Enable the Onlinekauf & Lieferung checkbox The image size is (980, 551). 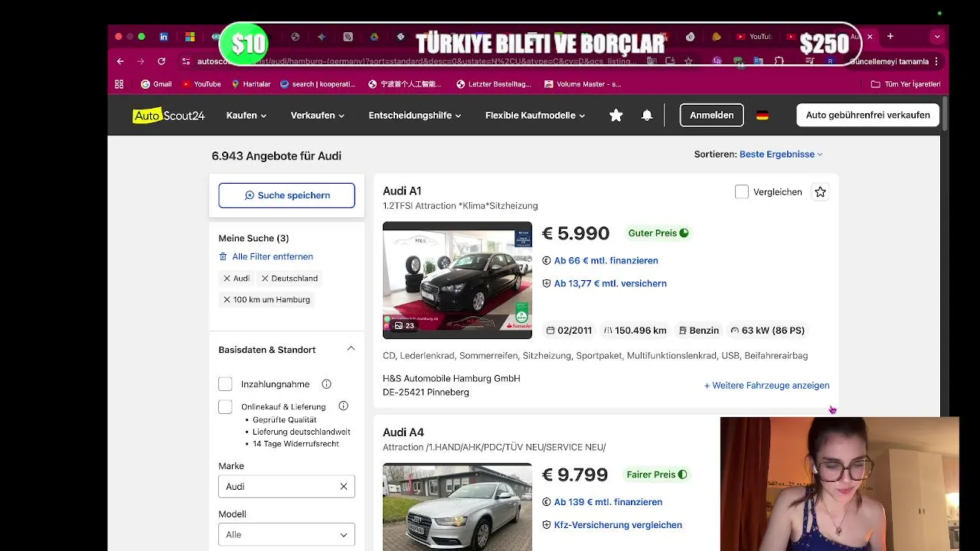click(x=225, y=407)
